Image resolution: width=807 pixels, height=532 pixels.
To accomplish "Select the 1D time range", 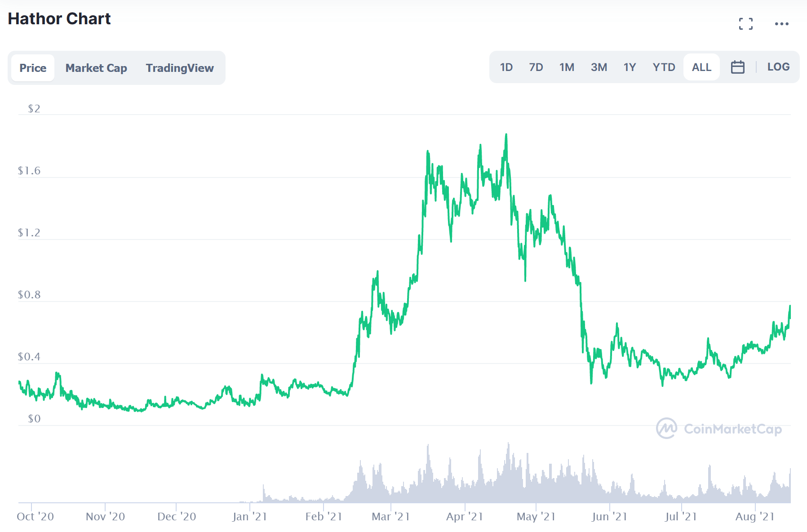I will point(506,67).
